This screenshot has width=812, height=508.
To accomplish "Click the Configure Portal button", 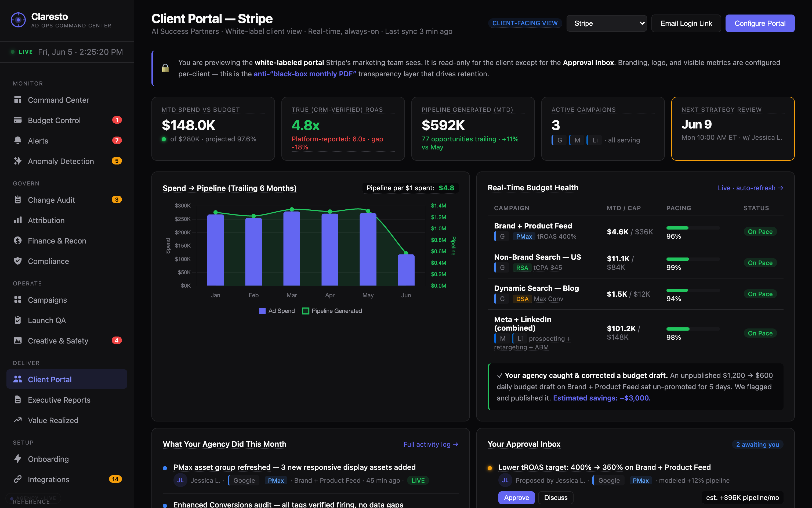I will pyautogui.click(x=760, y=24).
